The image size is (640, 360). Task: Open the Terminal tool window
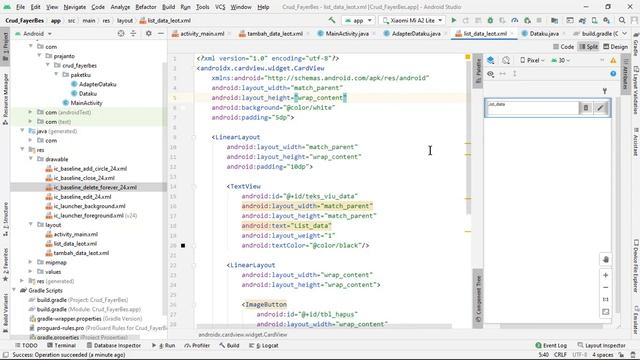click(61, 345)
